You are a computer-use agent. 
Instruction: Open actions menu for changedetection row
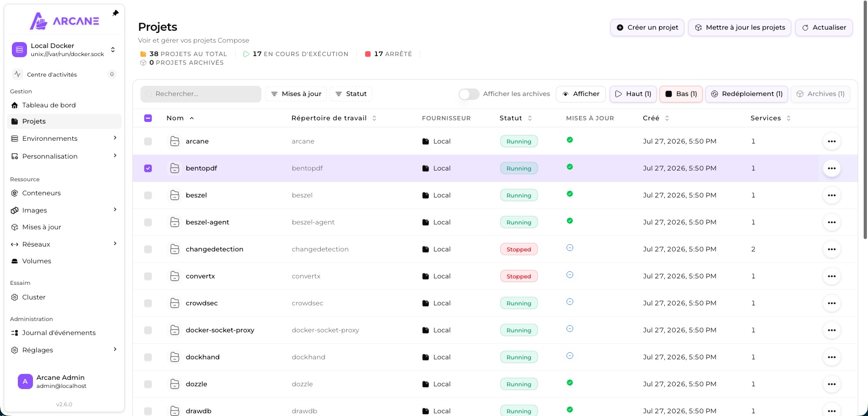coord(832,249)
